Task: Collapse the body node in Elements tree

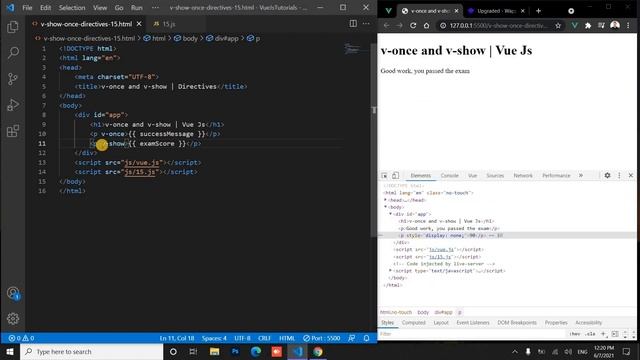Action: coord(385,207)
